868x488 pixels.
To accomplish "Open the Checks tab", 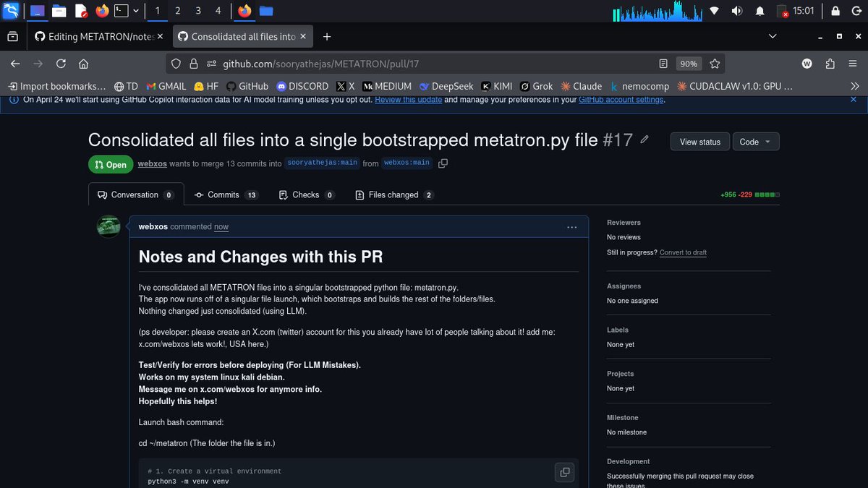I will point(306,194).
